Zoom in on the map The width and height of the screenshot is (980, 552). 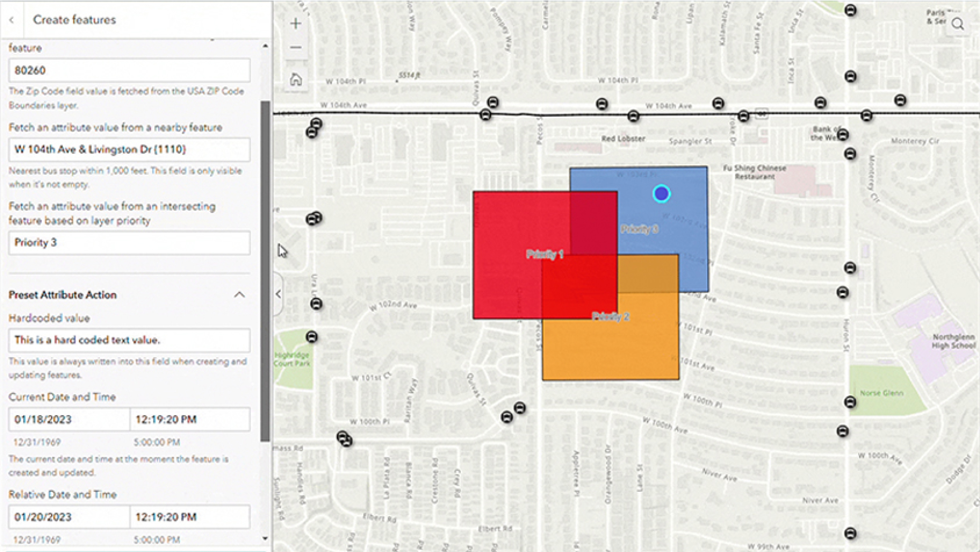pyautogui.click(x=296, y=23)
